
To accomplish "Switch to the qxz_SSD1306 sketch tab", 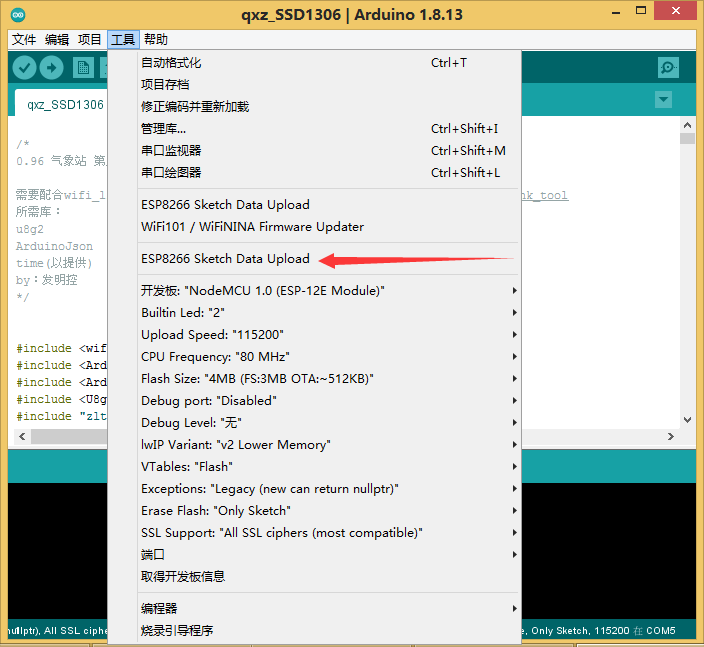I will point(63,104).
